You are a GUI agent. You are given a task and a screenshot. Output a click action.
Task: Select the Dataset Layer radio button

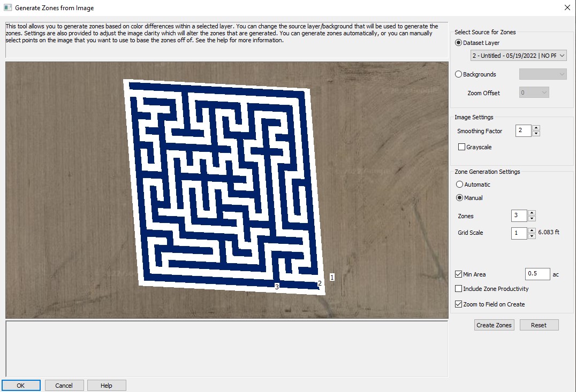point(458,43)
